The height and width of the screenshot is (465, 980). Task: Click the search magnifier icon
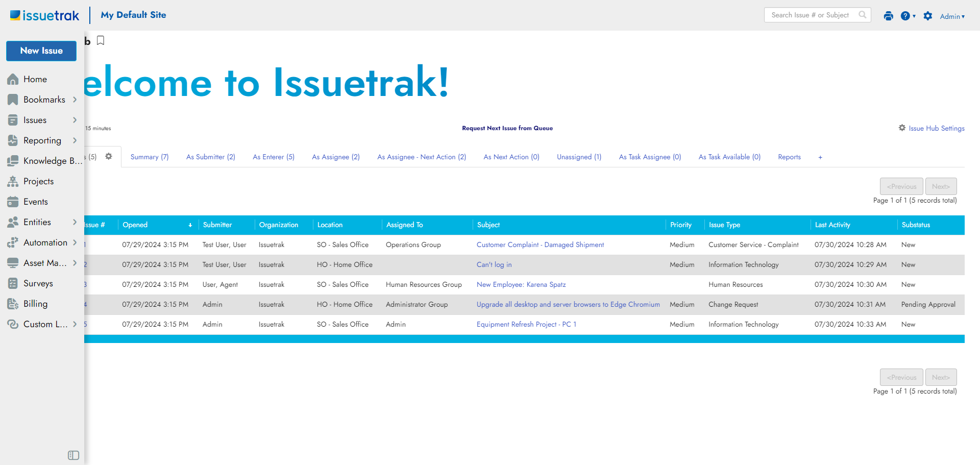coord(863,15)
